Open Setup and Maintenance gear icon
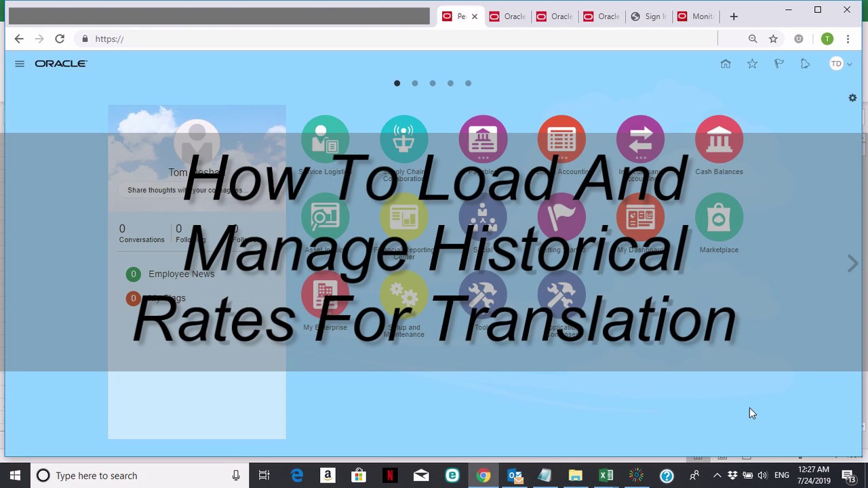Screen dimensions: 868x488 click(x=404, y=295)
